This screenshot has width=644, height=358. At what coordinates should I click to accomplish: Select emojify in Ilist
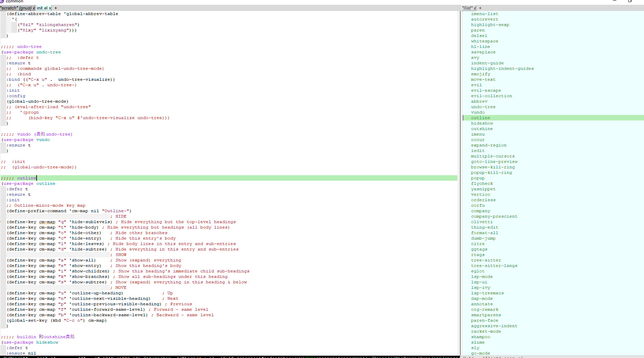click(x=480, y=74)
